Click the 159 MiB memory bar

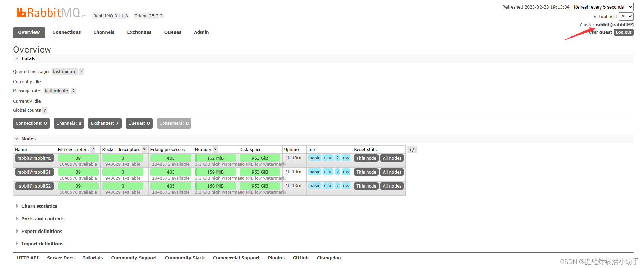(215, 172)
